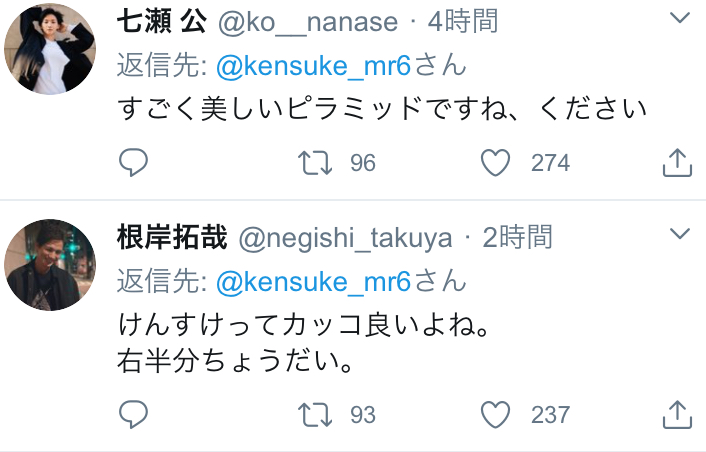Like the tweet with 237 likes

tap(496, 414)
